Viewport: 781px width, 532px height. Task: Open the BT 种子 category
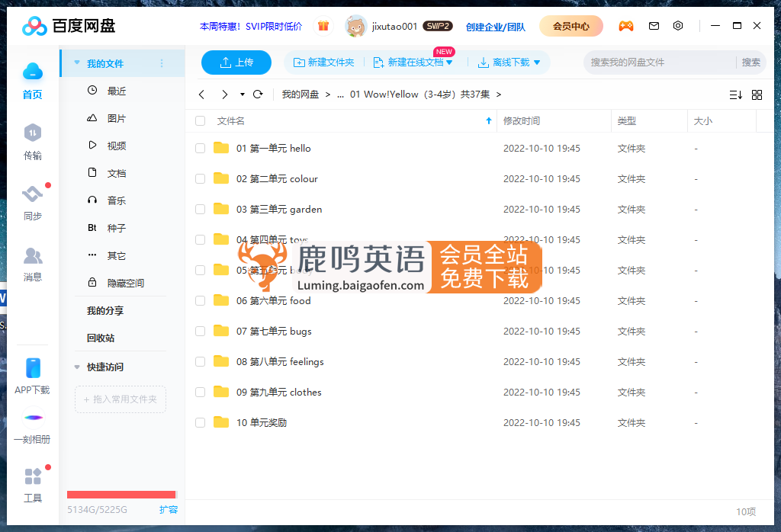[x=116, y=228]
